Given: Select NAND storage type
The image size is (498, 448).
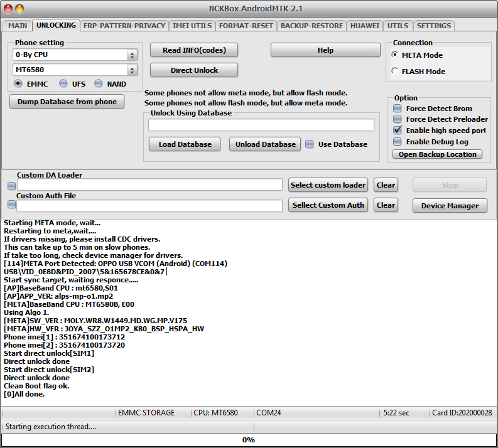Looking at the screenshot, I should 99,83.
